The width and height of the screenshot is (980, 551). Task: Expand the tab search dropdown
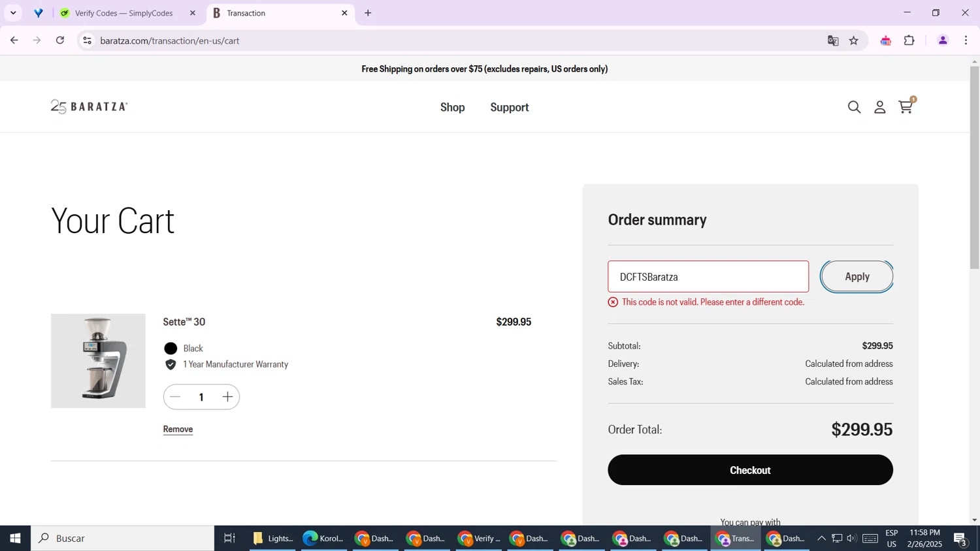tap(13, 13)
